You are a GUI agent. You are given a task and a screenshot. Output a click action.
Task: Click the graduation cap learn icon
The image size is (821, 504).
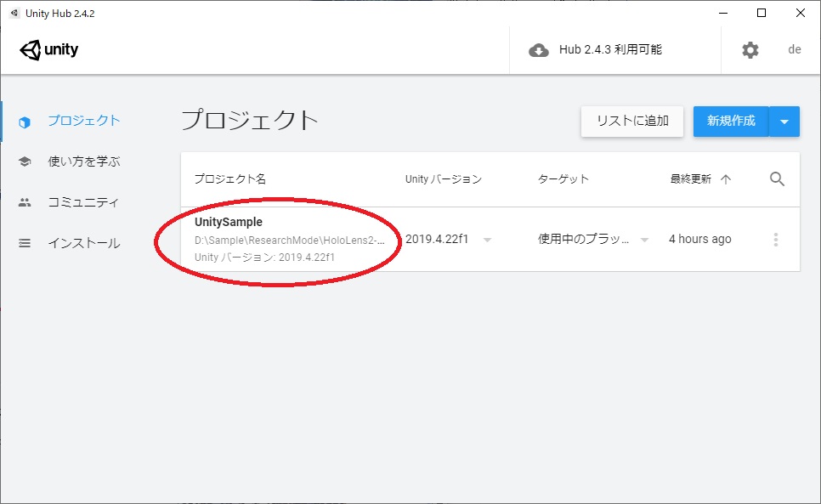click(x=25, y=161)
